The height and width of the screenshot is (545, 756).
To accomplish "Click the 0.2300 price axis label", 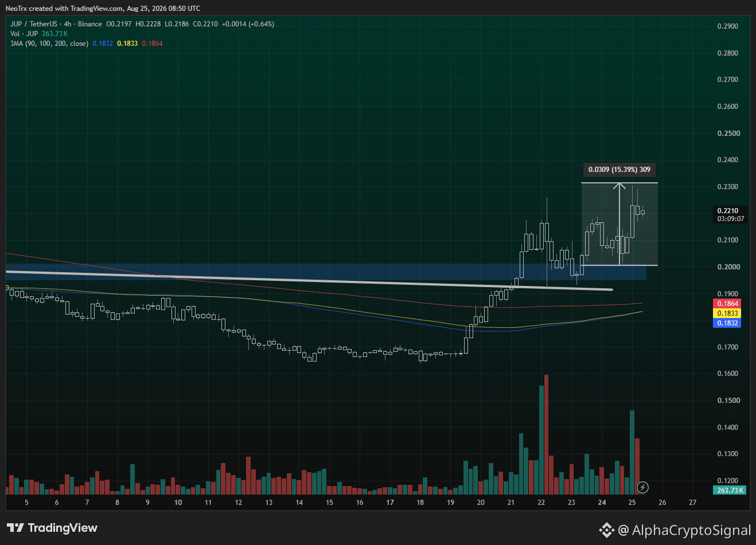I will 728,187.
